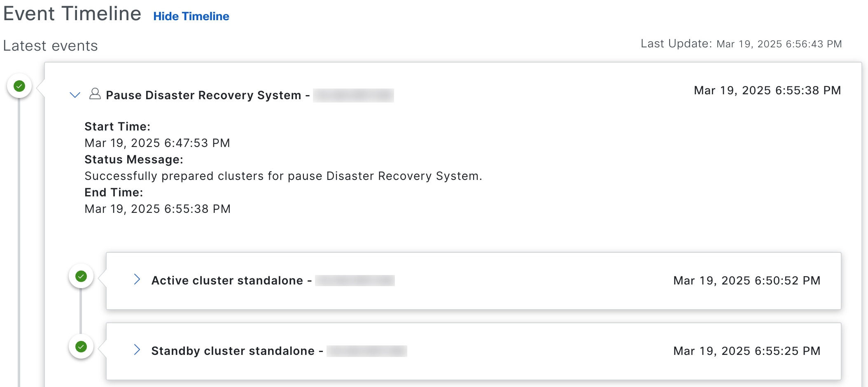This screenshot has width=868, height=387.
Task: Click the End Time value under End Time label
Action: coord(157,209)
